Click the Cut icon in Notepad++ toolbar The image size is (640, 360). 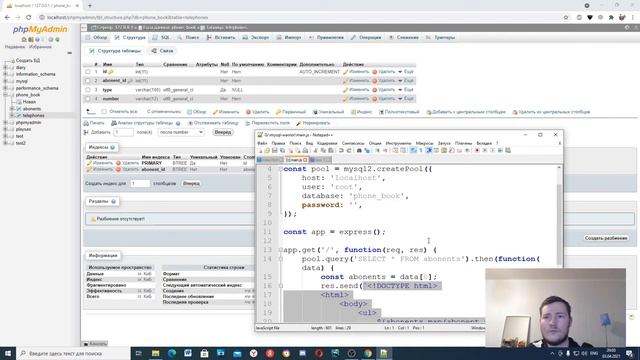pyautogui.click(x=315, y=151)
